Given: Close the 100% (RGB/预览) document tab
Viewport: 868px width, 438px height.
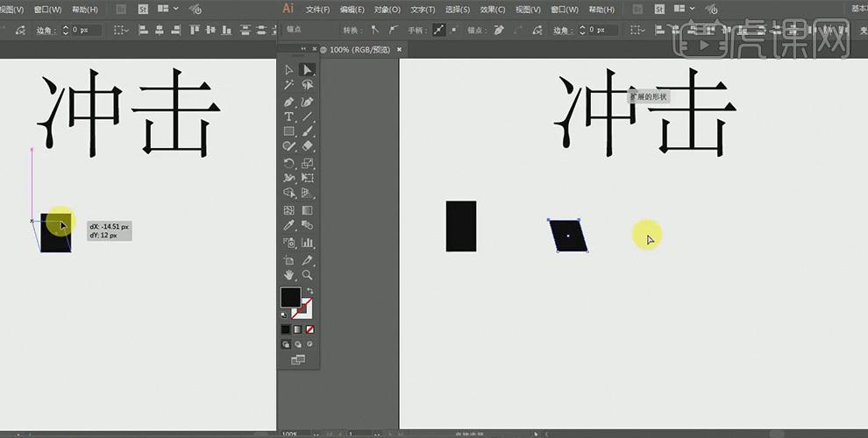Looking at the screenshot, I should [399, 50].
